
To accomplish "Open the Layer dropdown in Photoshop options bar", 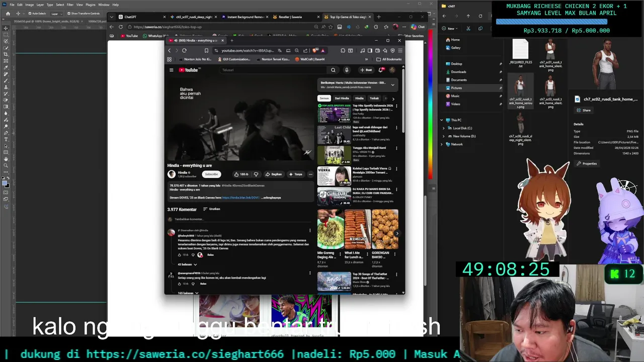I will click(x=56, y=14).
